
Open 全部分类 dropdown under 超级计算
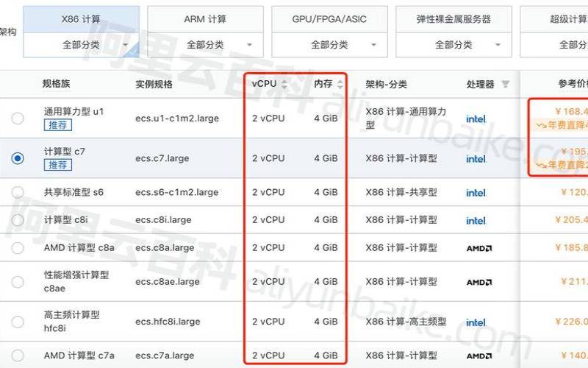(554, 45)
